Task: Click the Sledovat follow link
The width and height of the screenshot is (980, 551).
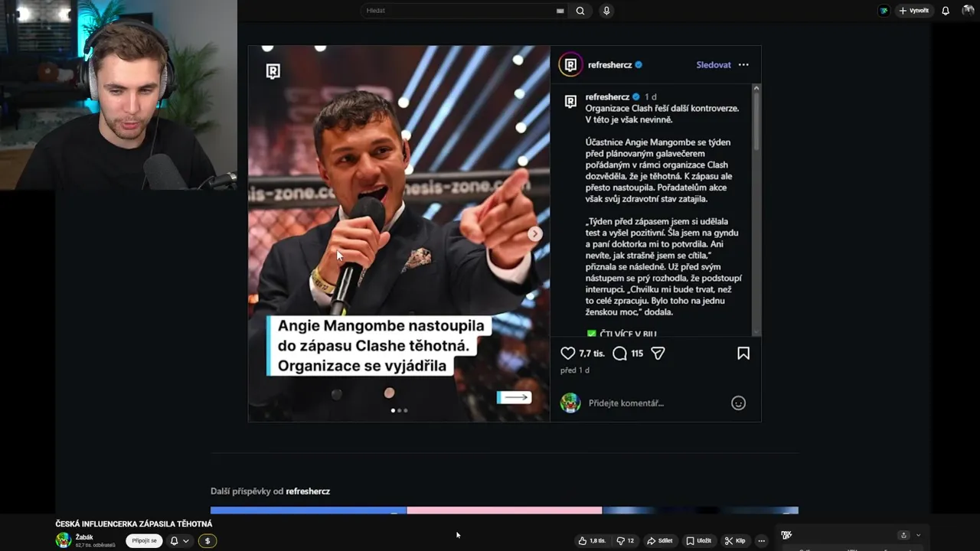Action: [x=714, y=65]
